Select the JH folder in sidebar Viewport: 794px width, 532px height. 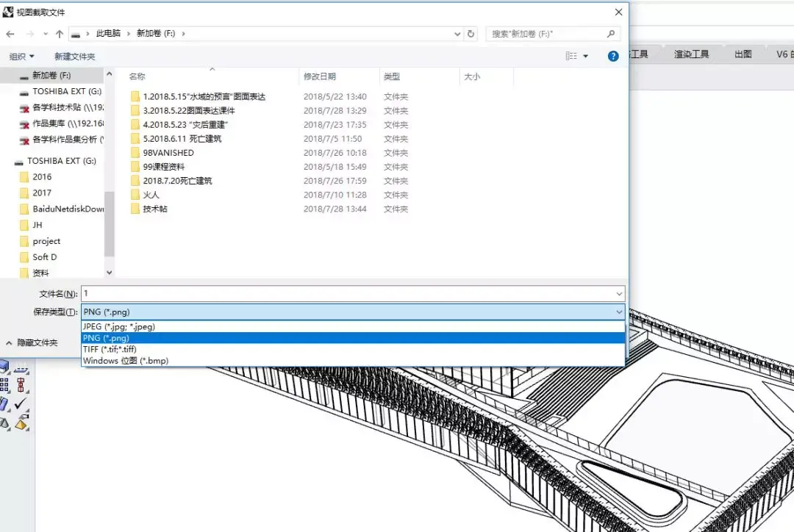37,225
